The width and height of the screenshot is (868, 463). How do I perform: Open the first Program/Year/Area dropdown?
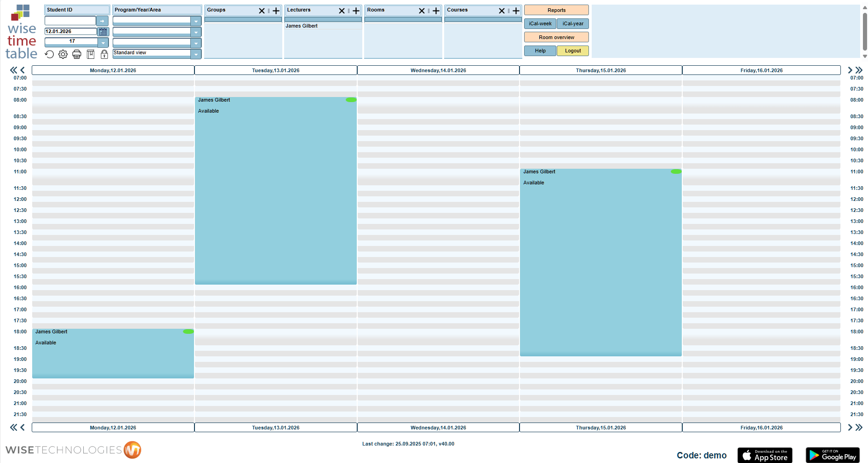(x=196, y=20)
